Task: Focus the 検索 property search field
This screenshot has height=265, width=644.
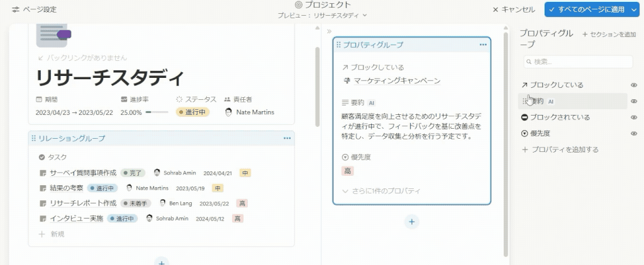Action: point(579,62)
